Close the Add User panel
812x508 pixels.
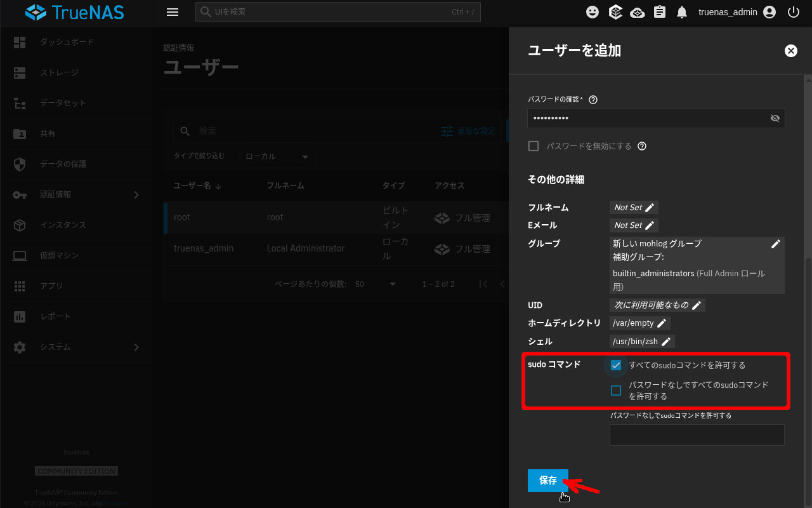point(790,51)
